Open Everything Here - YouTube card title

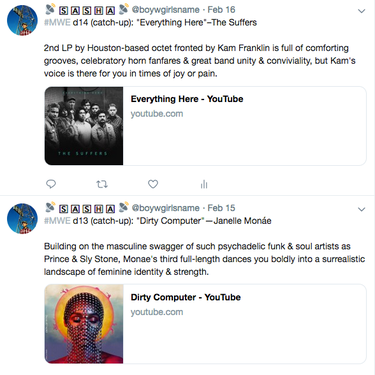point(187,99)
